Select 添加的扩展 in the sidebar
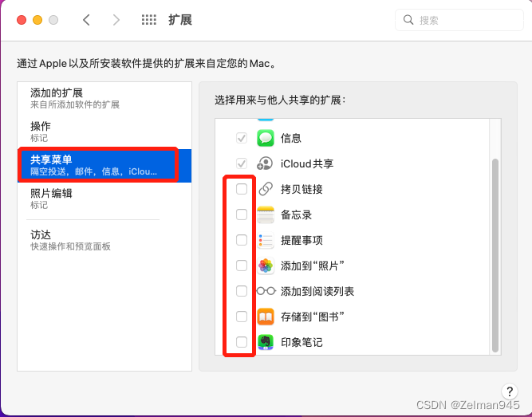This screenshot has width=532, height=417. pos(104,98)
